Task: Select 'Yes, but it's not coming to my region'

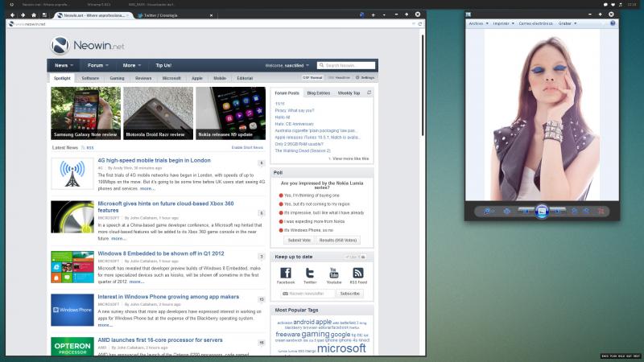Action: point(281,204)
